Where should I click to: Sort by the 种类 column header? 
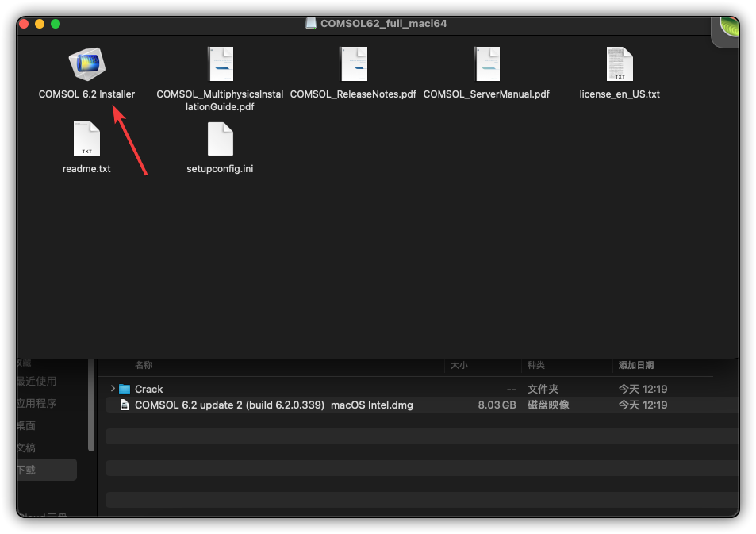point(536,365)
